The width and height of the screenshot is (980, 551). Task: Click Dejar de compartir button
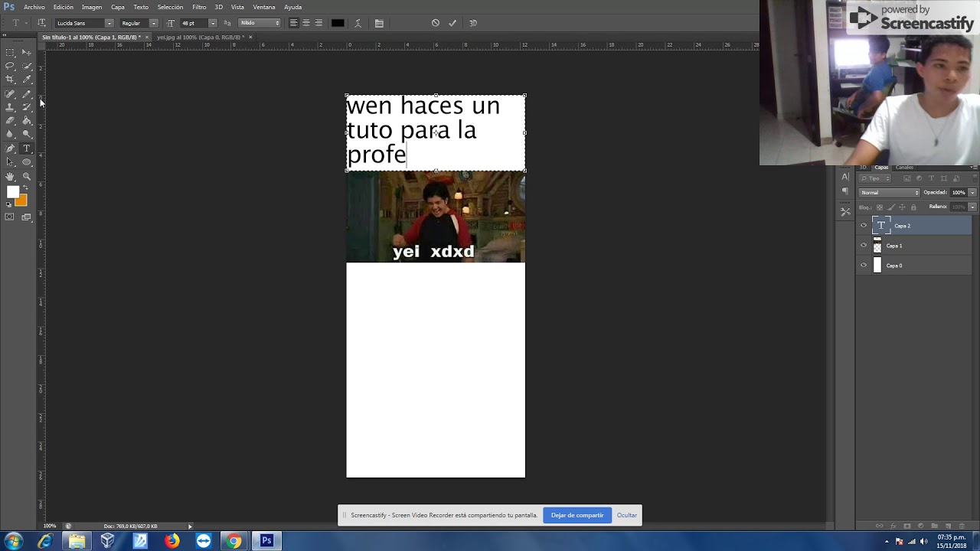[x=577, y=515]
